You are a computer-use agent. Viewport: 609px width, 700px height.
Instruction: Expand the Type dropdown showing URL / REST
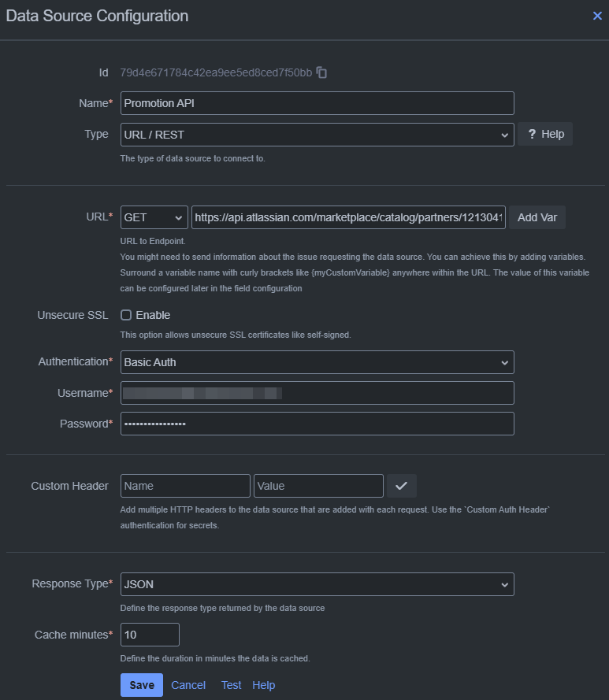[x=317, y=135]
